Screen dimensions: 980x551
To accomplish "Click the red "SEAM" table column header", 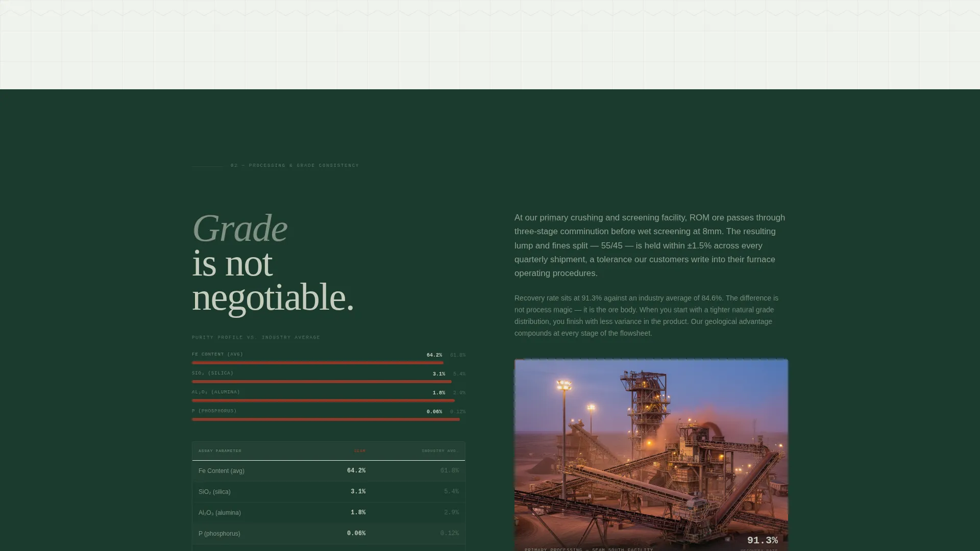I will (x=360, y=451).
